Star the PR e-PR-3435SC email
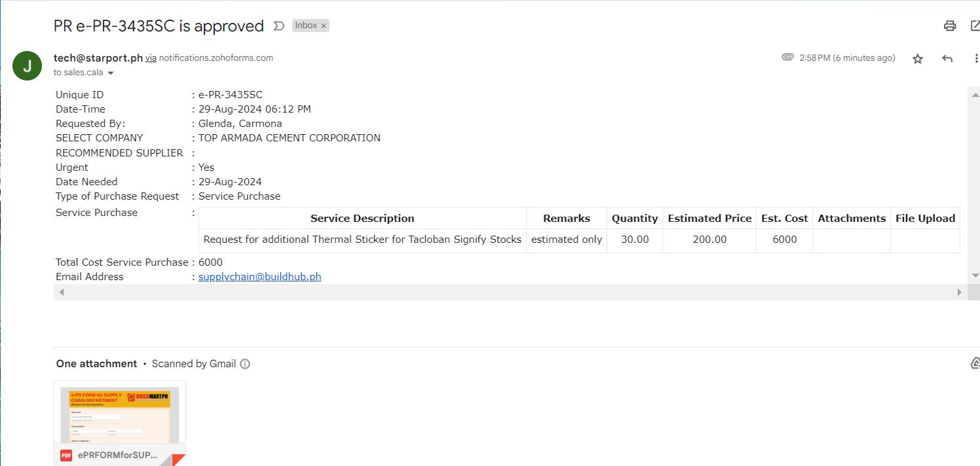Image resolution: width=980 pixels, height=466 pixels. click(x=917, y=59)
